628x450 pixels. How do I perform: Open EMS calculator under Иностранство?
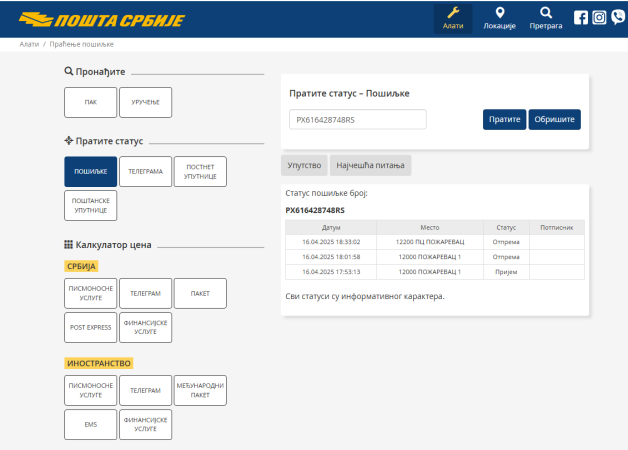pos(90,424)
